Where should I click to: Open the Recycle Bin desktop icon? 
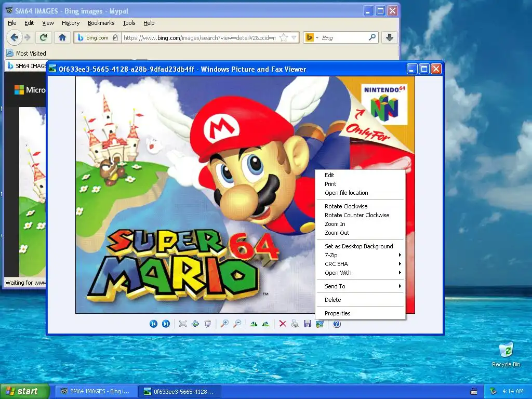506,354
